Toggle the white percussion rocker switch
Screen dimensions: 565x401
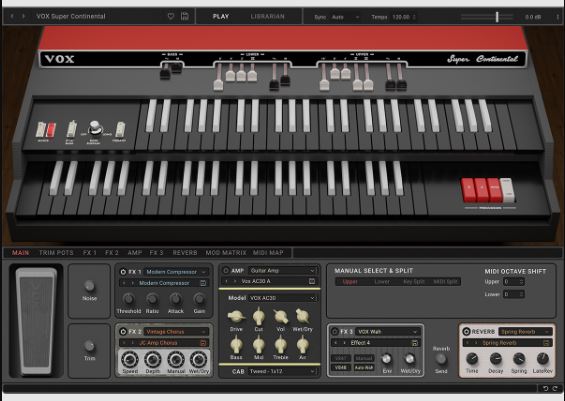coord(507,190)
